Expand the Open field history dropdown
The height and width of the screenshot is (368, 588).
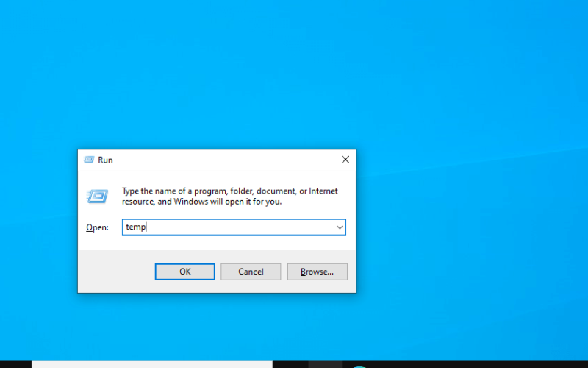click(340, 227)
